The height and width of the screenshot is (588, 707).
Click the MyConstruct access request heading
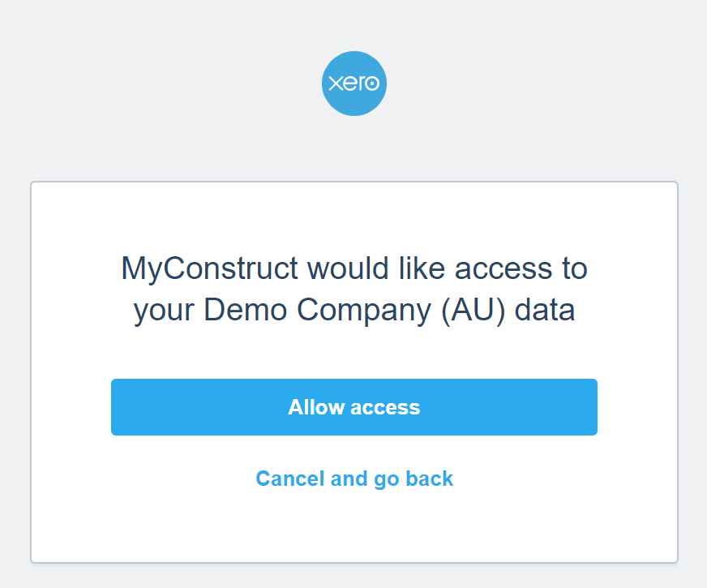[354, 290]
